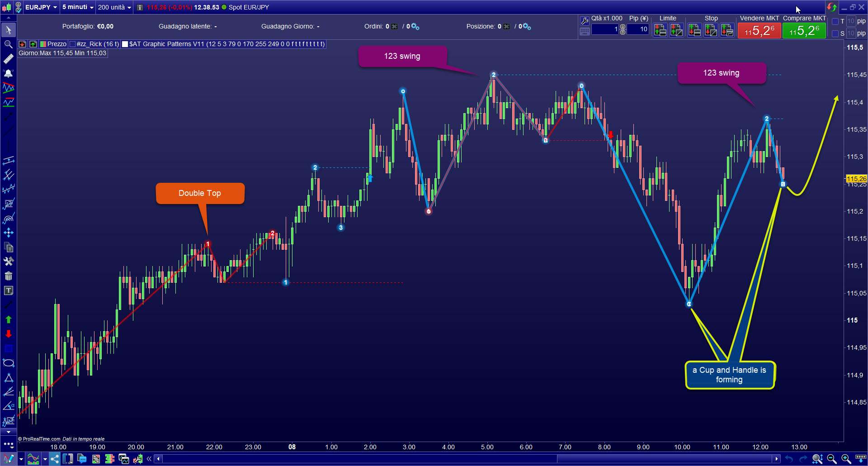Image resolution: width=868 pixels, height=466 pixels.
Task: Toggle the #zz_Rick indicator checkbox
Action: coord(72,44)
